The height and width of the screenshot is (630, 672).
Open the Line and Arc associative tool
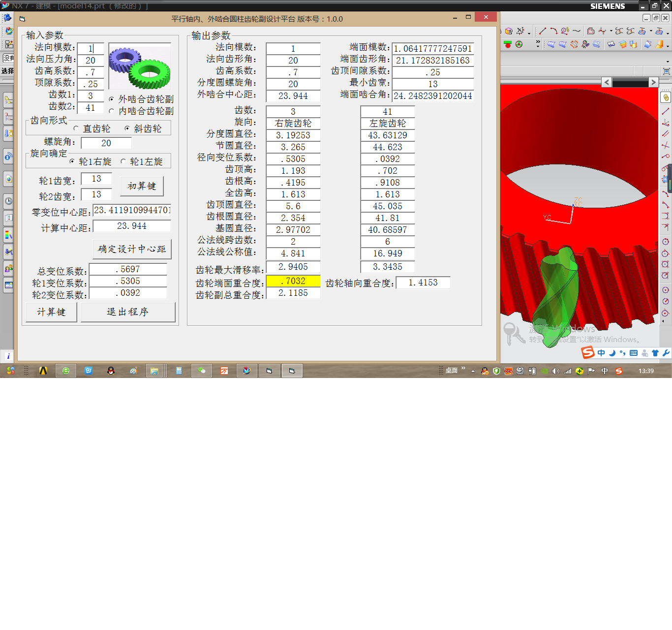tap(565, 31)
